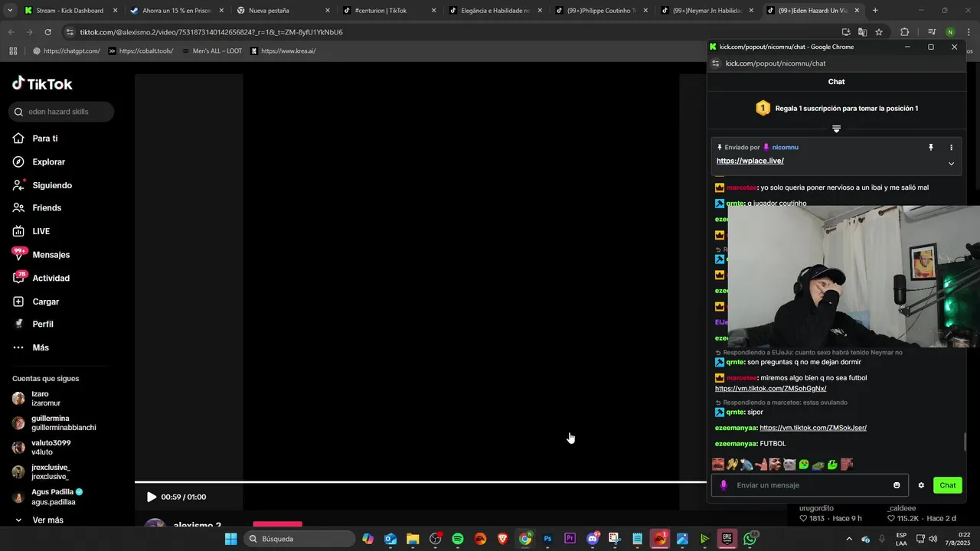The width and height of the screenshot is (980, 551).
Task: Open Epic Games from taskbar
Action: pos(727,539)
